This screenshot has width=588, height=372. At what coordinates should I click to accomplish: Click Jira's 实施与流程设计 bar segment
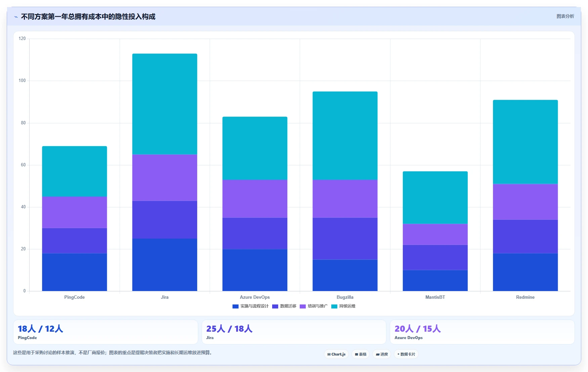point(165,265)
